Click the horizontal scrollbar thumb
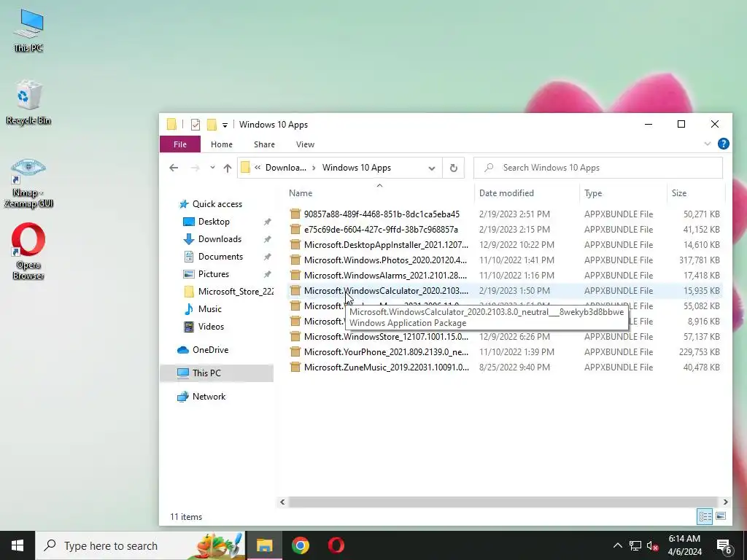The image size is (747, 560). (503, 502)
